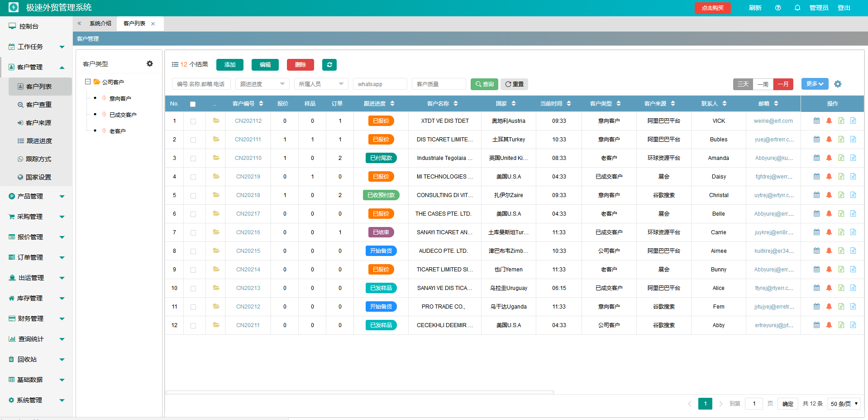Click the refresh icon button beside 删除
Screen dimensions: 868x420
pyautogui.click(x=329, y=65)
